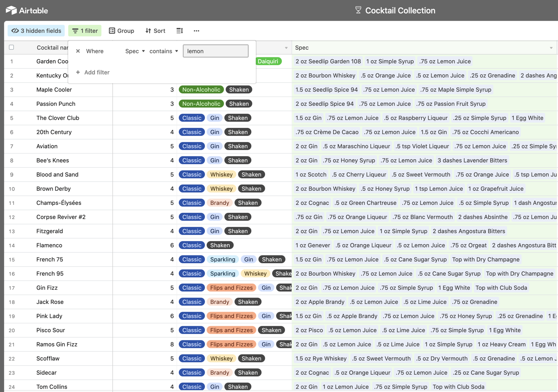The height and width of the screenshot is (392, 558).
Task: Click the 3 hidden fields button
Action: point(36,31)
